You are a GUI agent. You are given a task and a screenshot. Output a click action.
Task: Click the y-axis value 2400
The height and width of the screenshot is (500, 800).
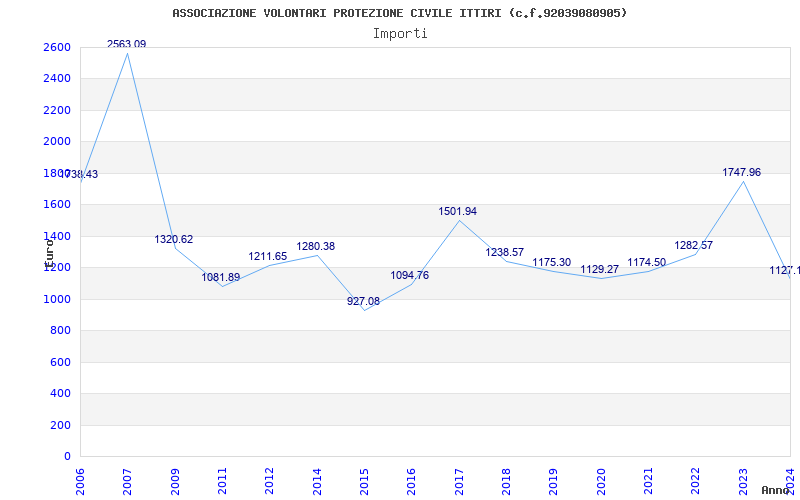(x=57, y=79)
